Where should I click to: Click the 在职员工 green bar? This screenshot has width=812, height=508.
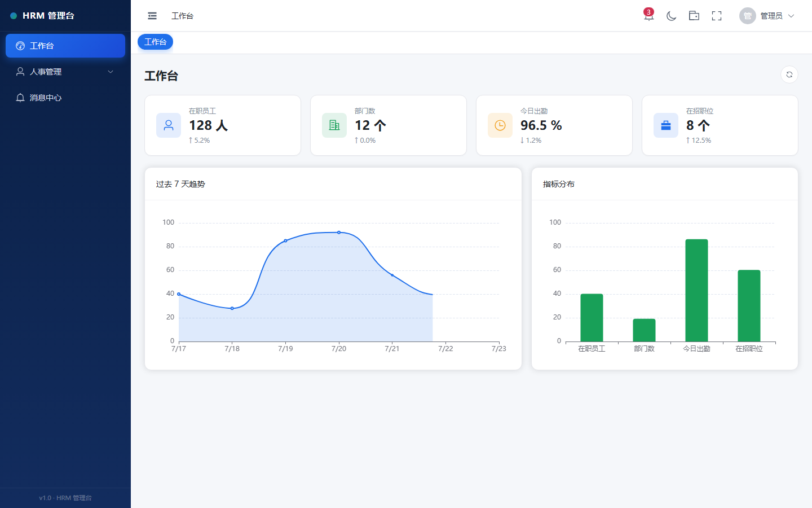592,318
